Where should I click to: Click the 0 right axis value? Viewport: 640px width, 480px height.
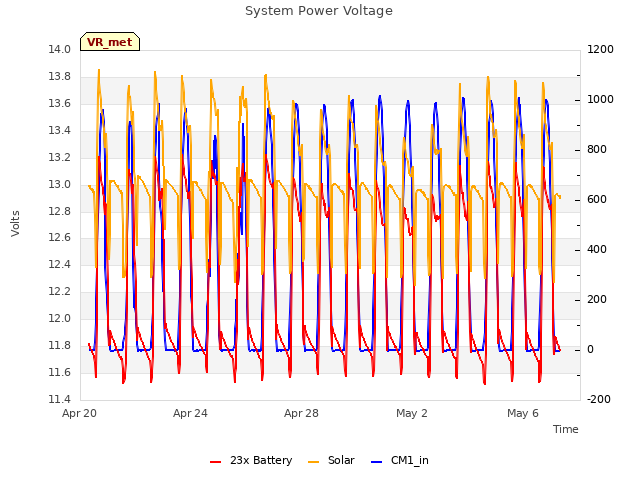[x=590, y=350]
